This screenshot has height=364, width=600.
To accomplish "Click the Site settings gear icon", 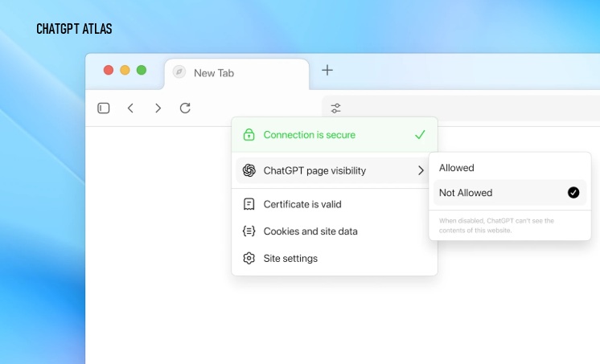I will (x=249, y=258).
